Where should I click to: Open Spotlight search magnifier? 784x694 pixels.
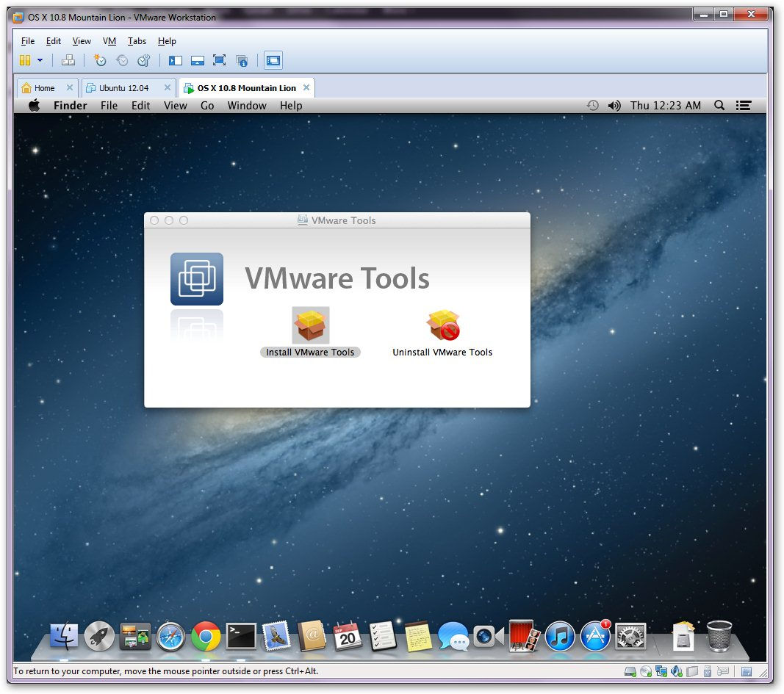click(x=719, y=106)
